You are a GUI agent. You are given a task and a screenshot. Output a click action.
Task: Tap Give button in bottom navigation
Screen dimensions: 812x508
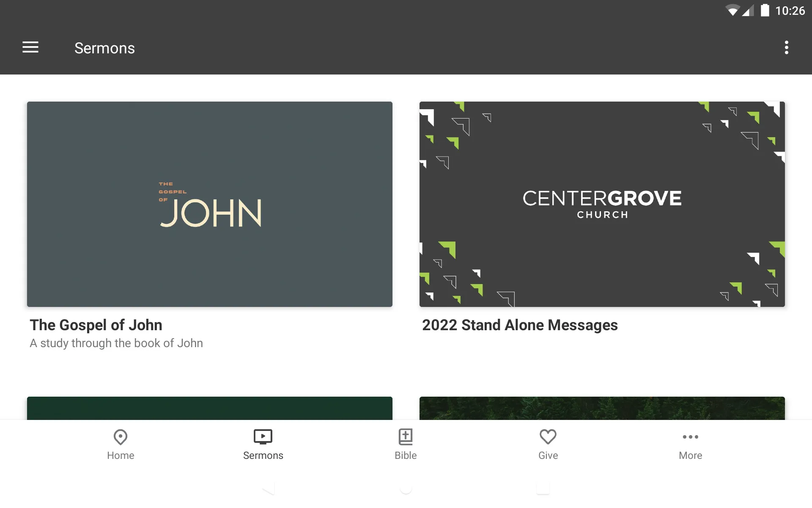(548, 444)
